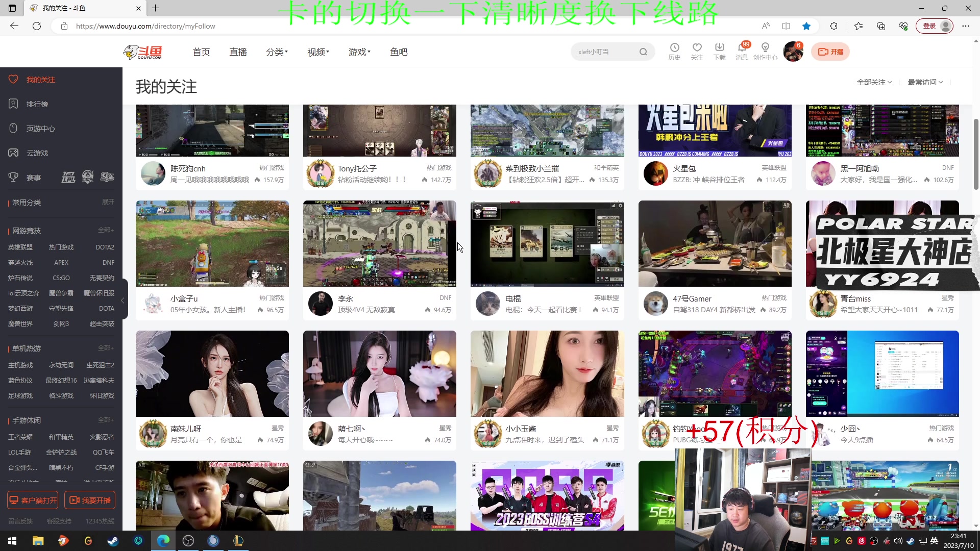980x551 pixels.
Task: Open the 消息 icon with 99 badge
Action: click(x=742, y=51)
